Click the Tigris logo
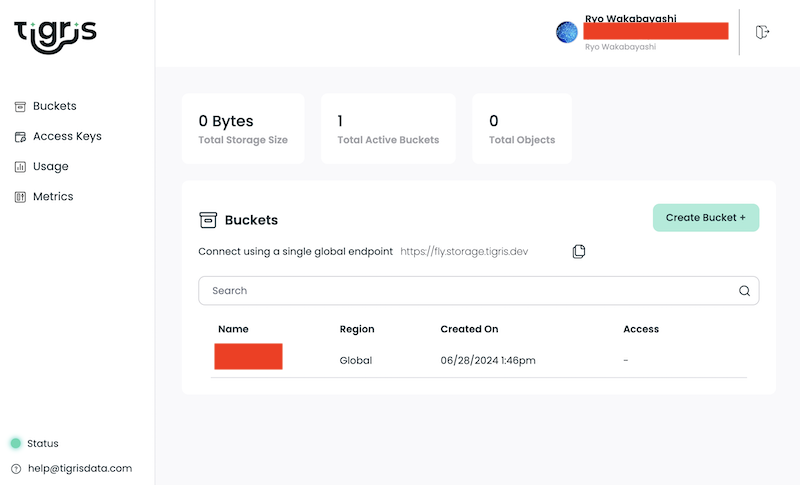This screenshot has width=800, height=485. [x=55, y=37]
